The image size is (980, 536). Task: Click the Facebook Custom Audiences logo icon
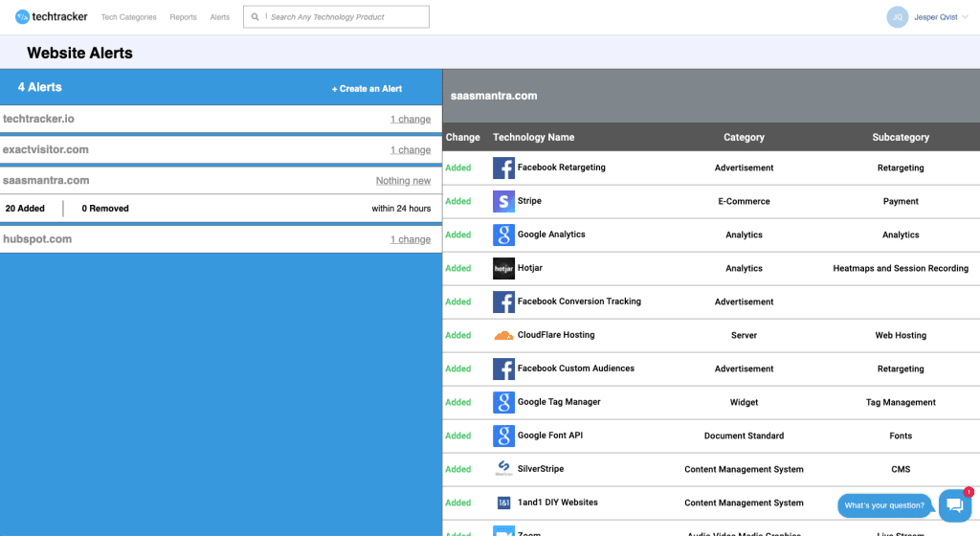pyautogui.click(x=503, y=369)
